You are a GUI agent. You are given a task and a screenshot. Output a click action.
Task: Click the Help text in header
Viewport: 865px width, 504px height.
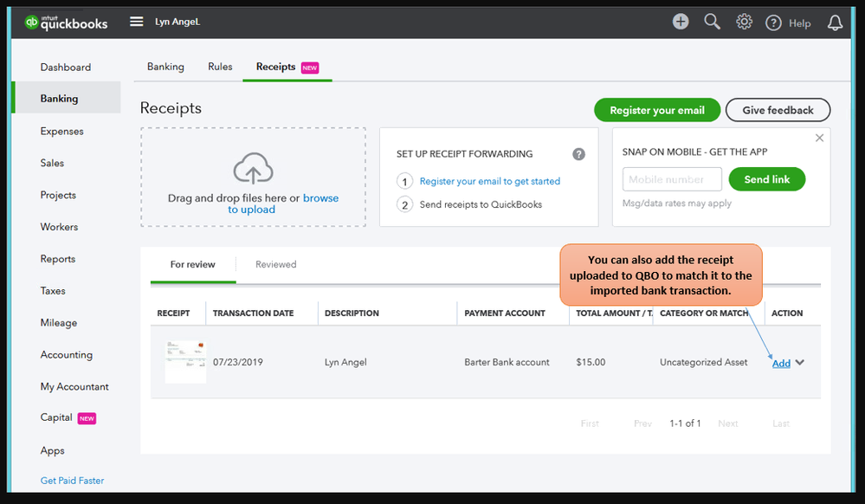(x=799, y=23)
